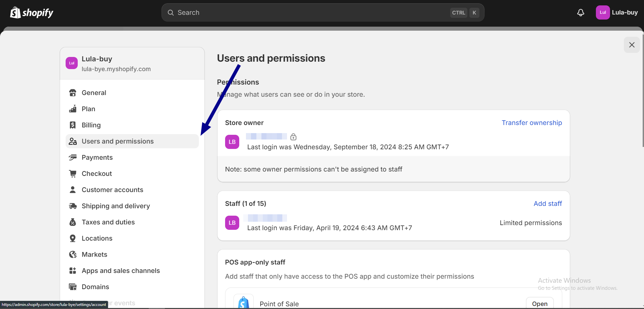Click the Plan chart icon

[x=73, y=109]
